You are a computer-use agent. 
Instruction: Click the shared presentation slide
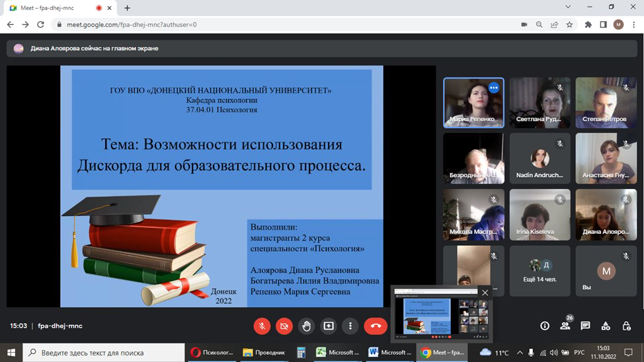(x=221, y=186)
